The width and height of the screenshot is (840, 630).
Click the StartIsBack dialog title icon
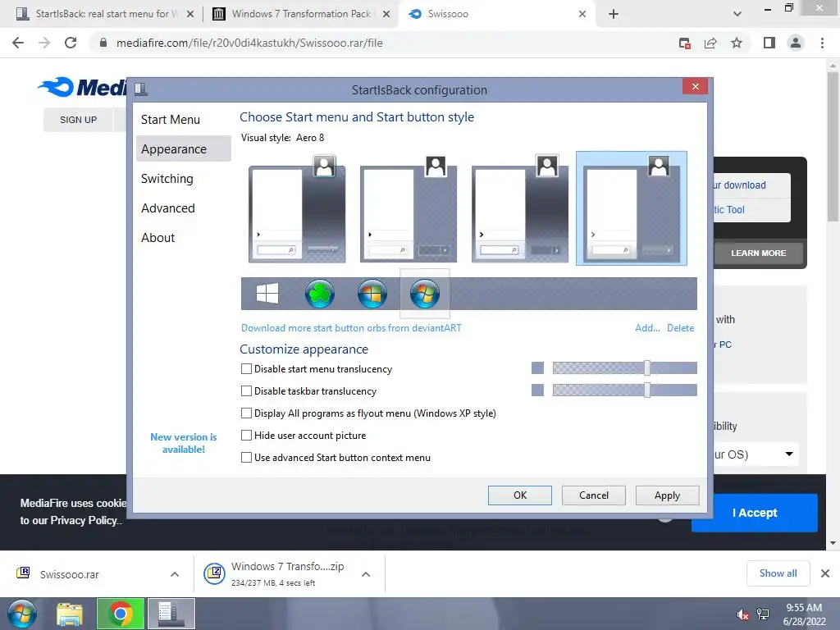coord(141,89)
